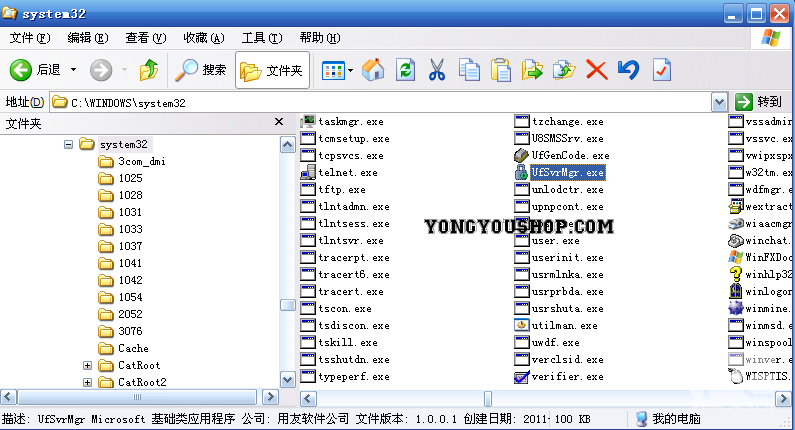Expand the CatRoot folder node
The image size is (795, 430).
click(x=88, y=365)
